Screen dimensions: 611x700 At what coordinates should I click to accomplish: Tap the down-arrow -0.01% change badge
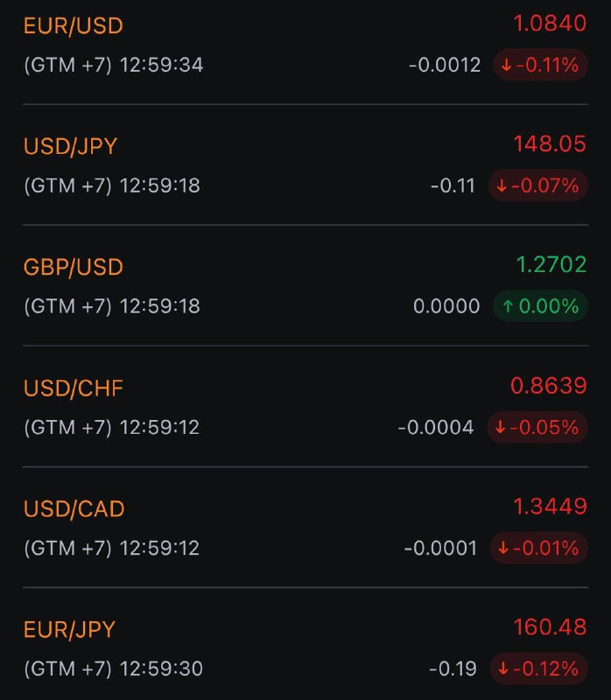coord(539,548)
